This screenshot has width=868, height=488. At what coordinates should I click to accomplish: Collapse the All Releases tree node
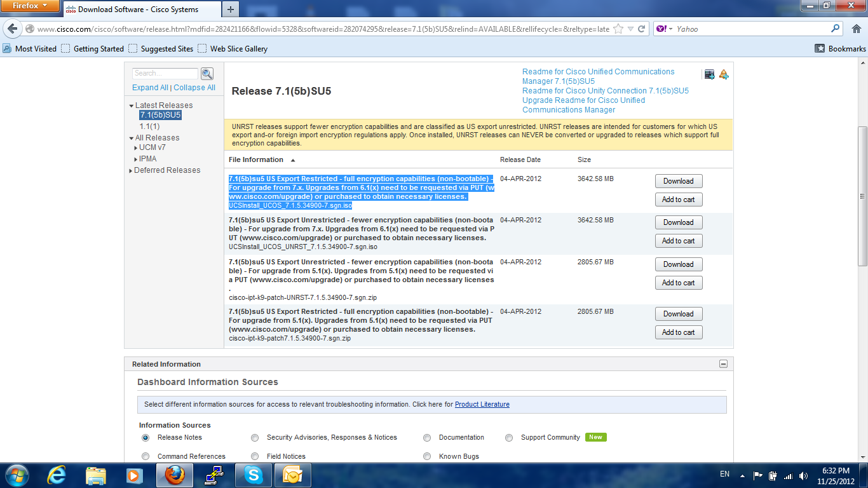(132, 139)
